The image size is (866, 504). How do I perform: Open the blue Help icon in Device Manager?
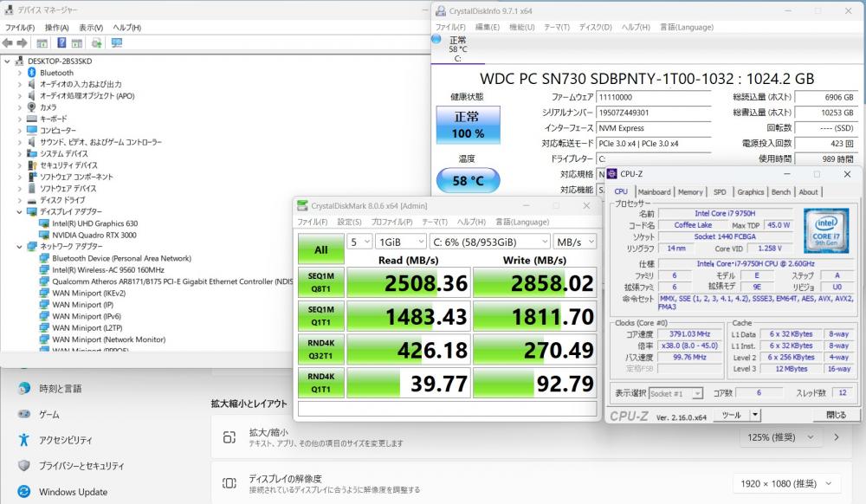tap(61, 43)
